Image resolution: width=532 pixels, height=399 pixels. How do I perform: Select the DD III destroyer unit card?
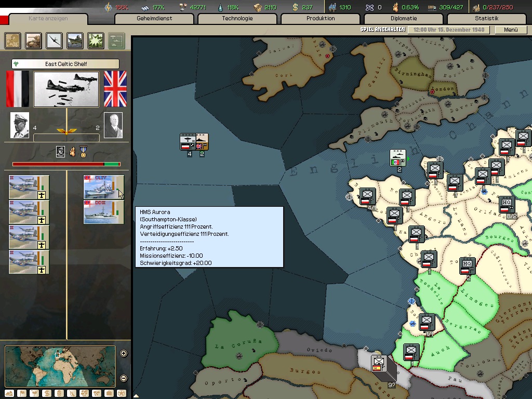(x=104, y=212)
